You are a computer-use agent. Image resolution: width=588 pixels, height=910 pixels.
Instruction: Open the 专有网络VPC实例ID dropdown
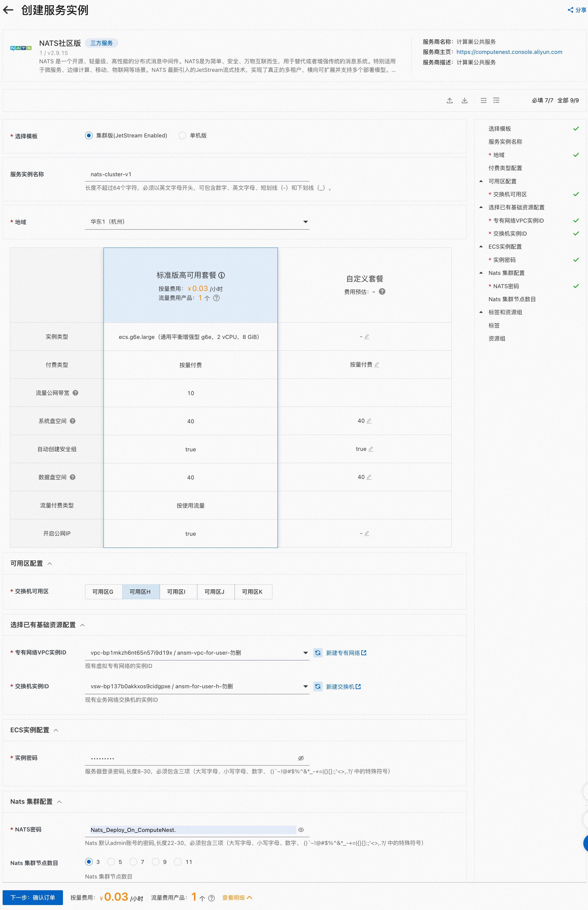(x=197, y=653)
